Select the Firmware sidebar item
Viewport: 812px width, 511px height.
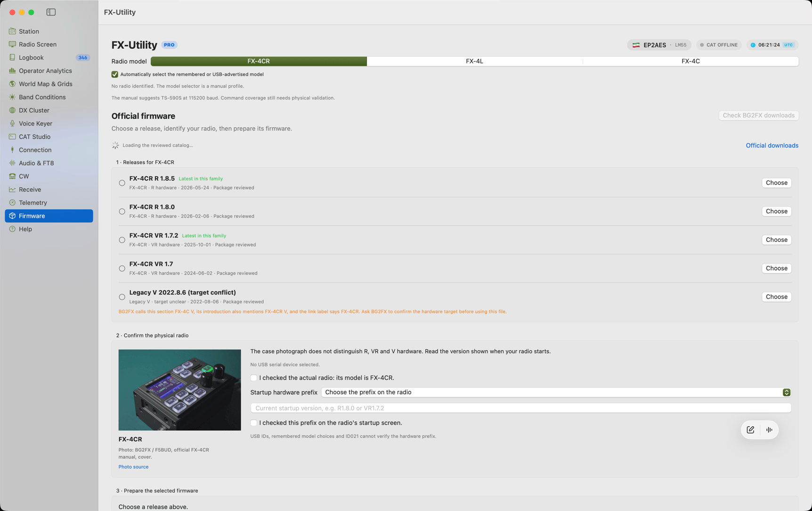tap(49, 216)
